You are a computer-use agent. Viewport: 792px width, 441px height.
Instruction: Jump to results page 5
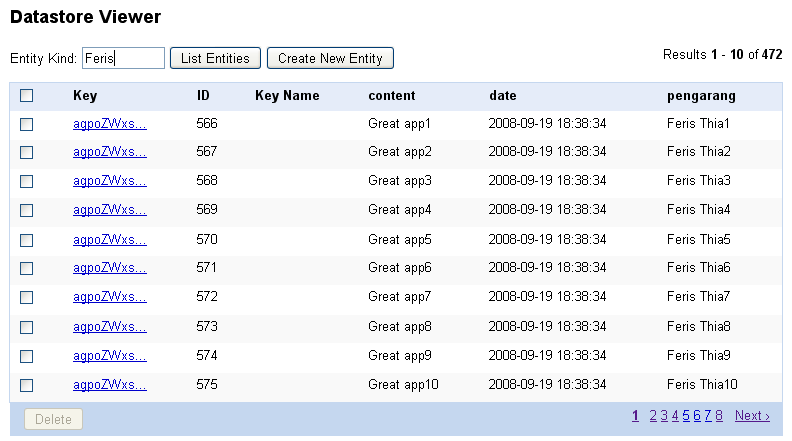coord(687,416)
